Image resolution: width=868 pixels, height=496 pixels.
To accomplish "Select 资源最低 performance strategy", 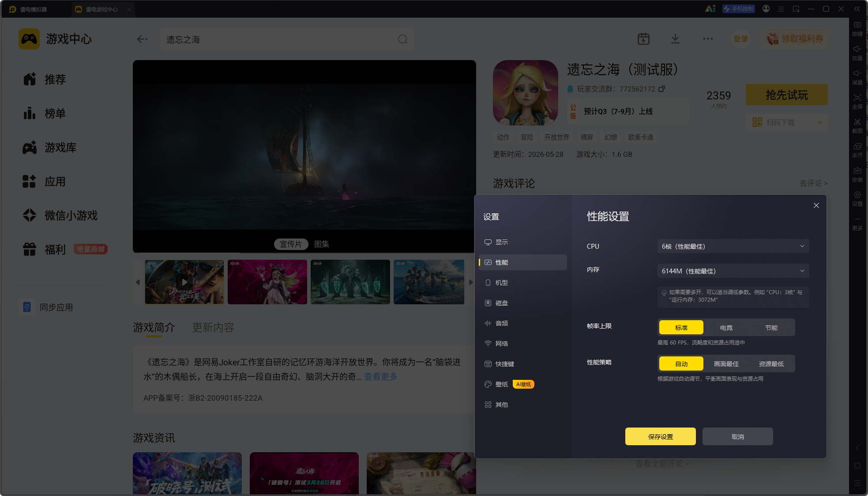I will tap(771, 363).
